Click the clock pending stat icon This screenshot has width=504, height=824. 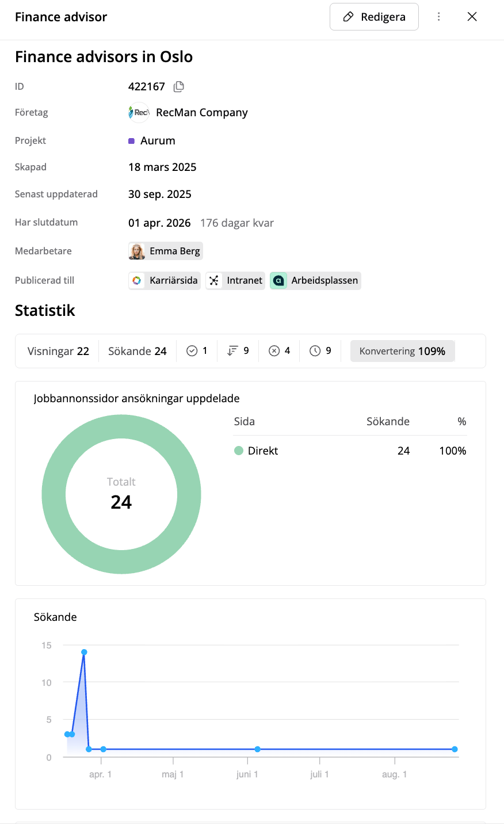pos(315,351)
